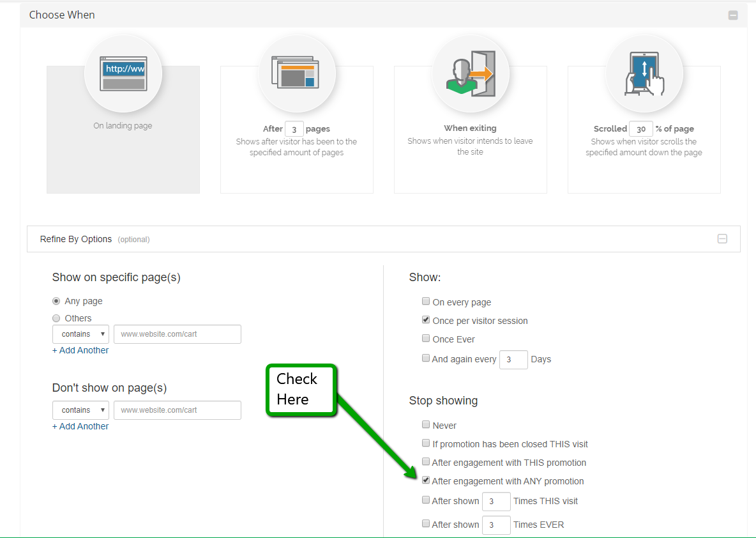
Task: Pick the When exiting door icon
Action: pos(471,73)
